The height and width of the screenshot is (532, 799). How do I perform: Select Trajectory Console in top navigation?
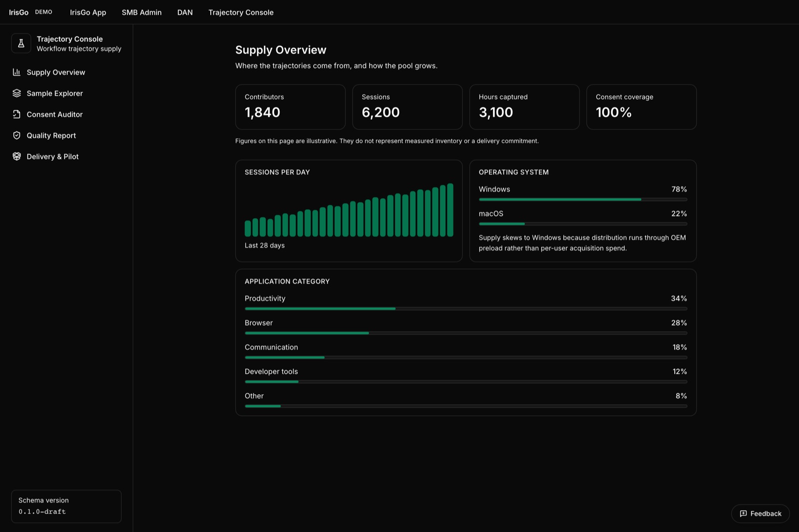(241, 12)
